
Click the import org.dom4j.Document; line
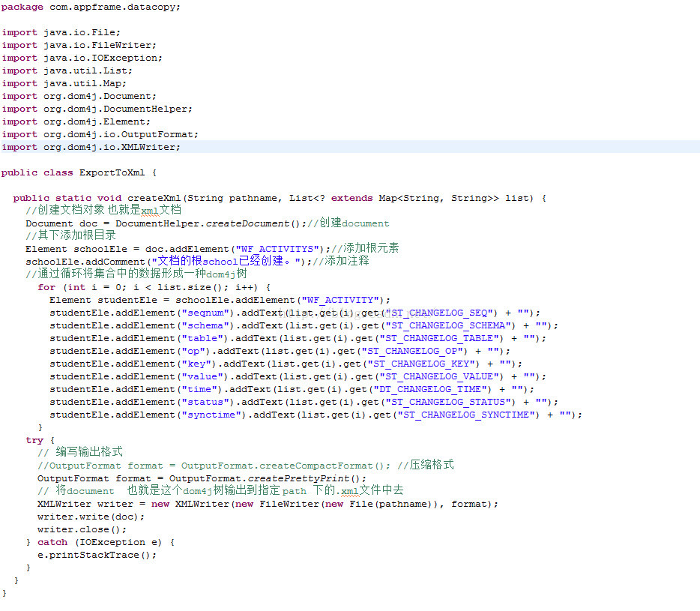click(79, 96)
